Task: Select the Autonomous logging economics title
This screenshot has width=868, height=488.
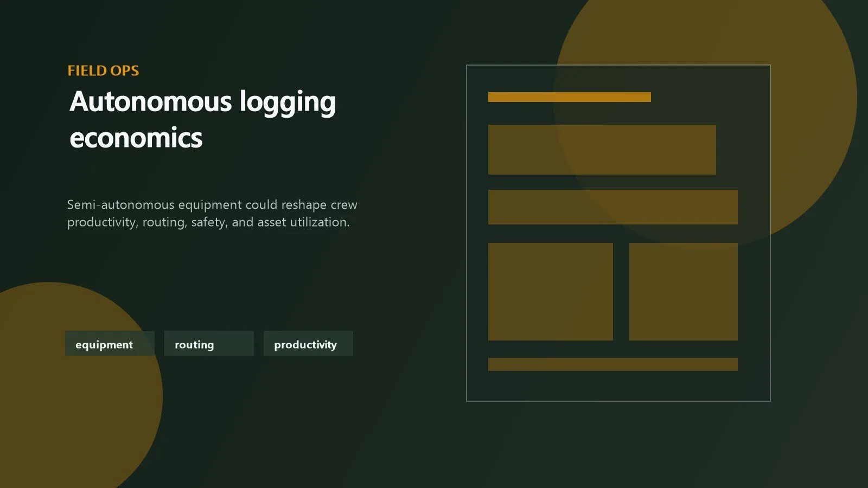Action: 202,119
